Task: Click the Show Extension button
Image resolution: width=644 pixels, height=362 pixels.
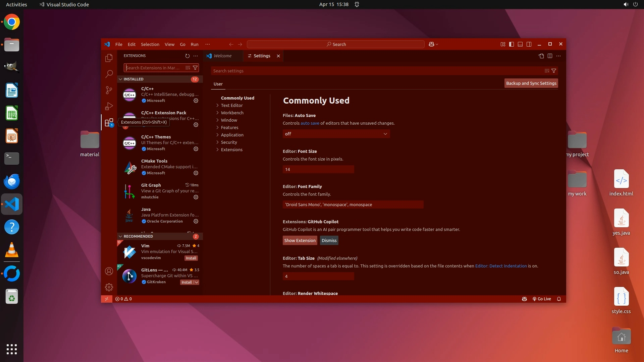Action: (300, 240)
